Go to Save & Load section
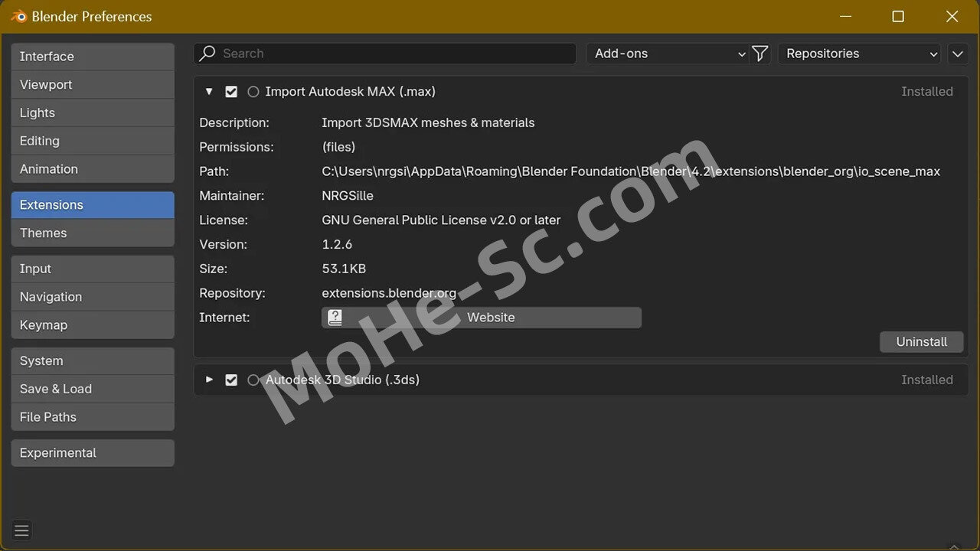Screen dimensions: 980x551 coord(93,389)
